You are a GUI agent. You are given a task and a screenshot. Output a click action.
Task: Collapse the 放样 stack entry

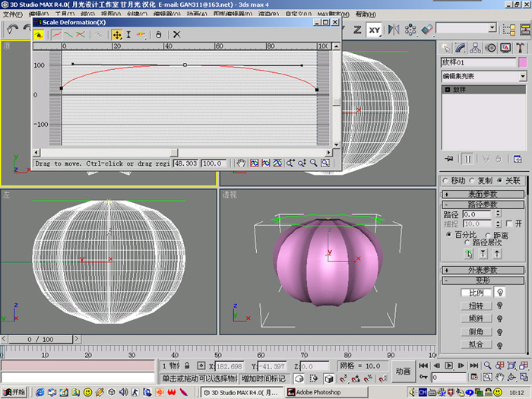tap(448, 90)
